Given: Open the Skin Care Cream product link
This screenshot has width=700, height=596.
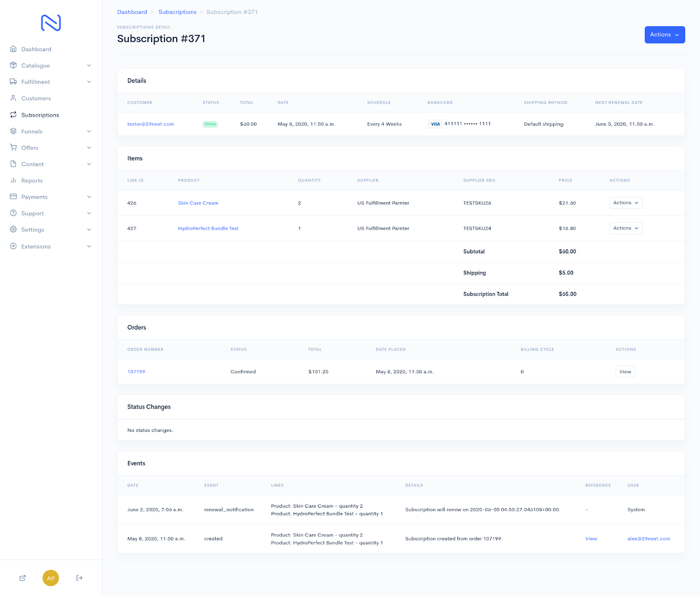Looking at the screenshot, I should point(198,203).
